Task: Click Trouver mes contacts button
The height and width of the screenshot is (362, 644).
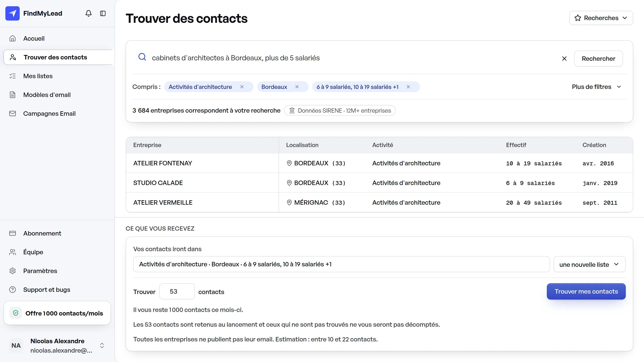Action: 586,291
